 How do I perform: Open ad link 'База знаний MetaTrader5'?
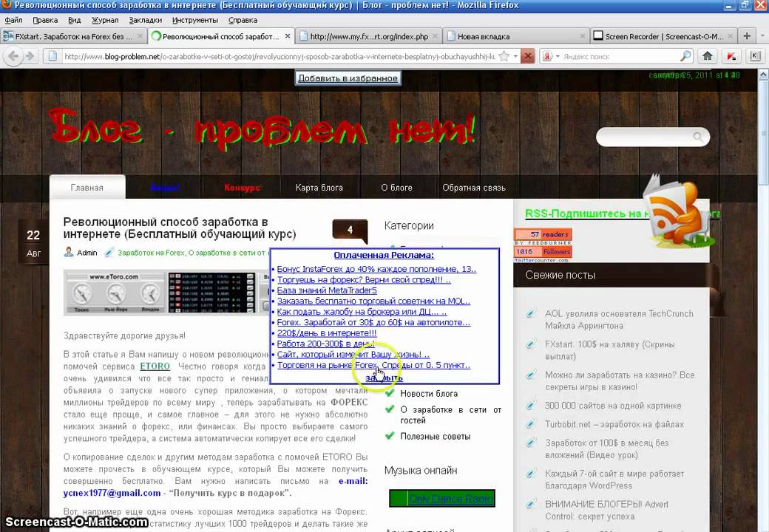(327, 290)
